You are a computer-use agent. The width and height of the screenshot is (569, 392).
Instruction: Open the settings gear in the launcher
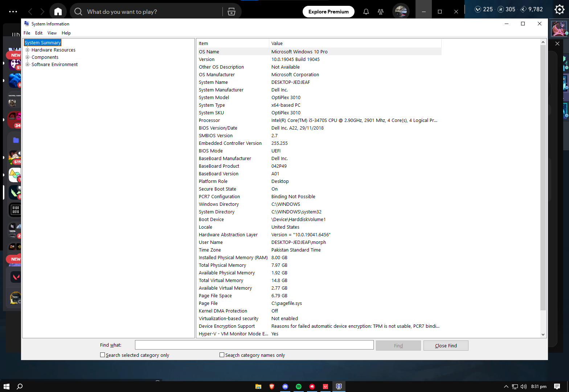pos(560,9)
